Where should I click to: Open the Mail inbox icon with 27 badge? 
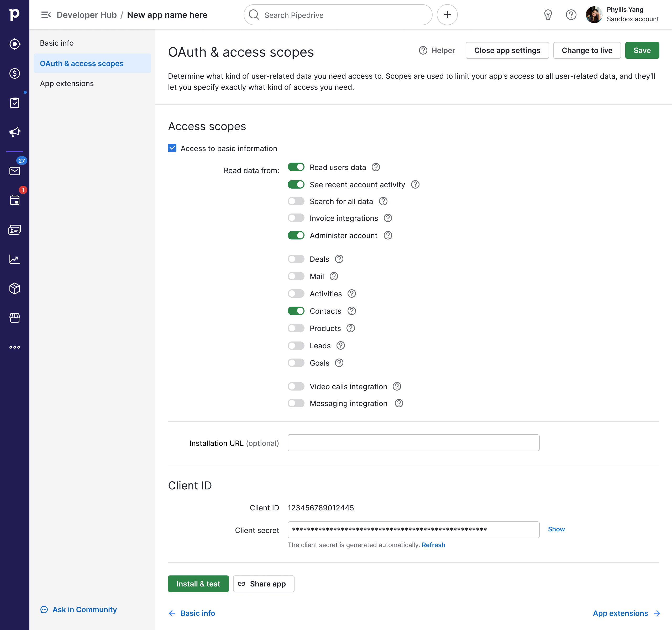[14, 171]
